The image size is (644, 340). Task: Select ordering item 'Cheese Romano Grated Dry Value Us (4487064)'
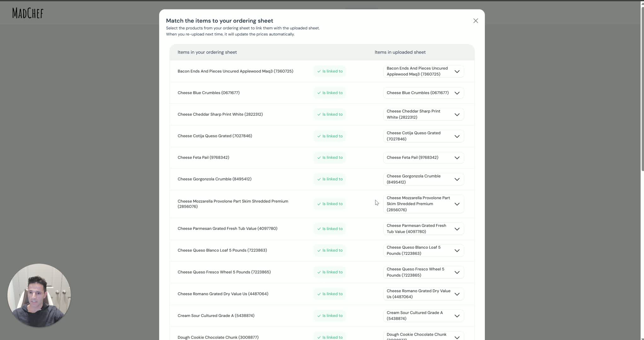click(x=223, y=294)
